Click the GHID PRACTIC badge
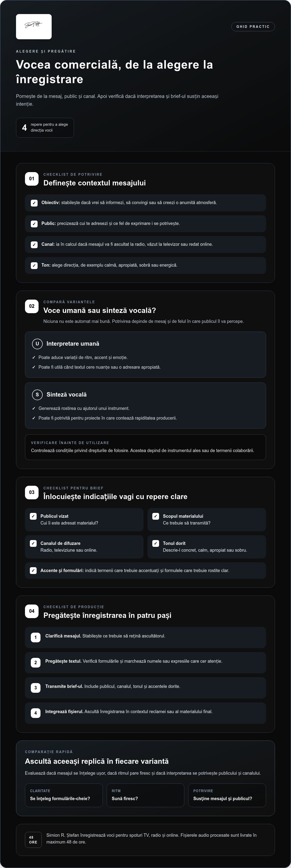 point(253,27)
